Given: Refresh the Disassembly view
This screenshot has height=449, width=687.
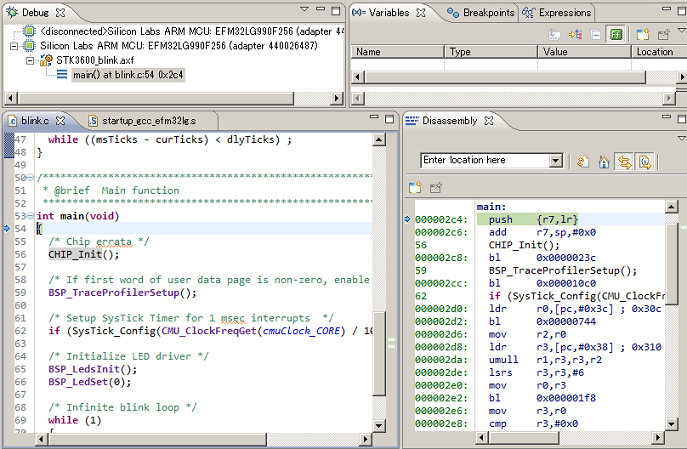Looking at the screenshot, I should tap(583, 162).
